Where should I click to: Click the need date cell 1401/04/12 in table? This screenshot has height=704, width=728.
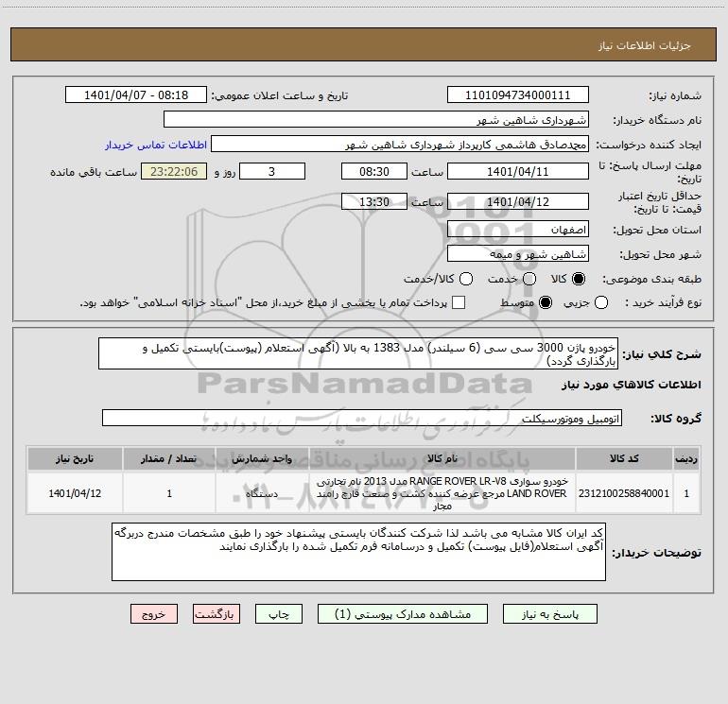point(75,493)
